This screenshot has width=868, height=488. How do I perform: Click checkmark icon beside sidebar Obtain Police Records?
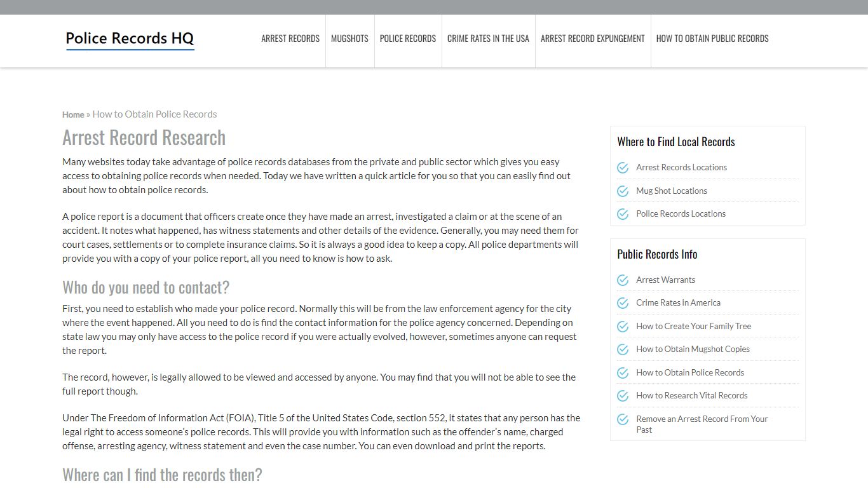623,373
